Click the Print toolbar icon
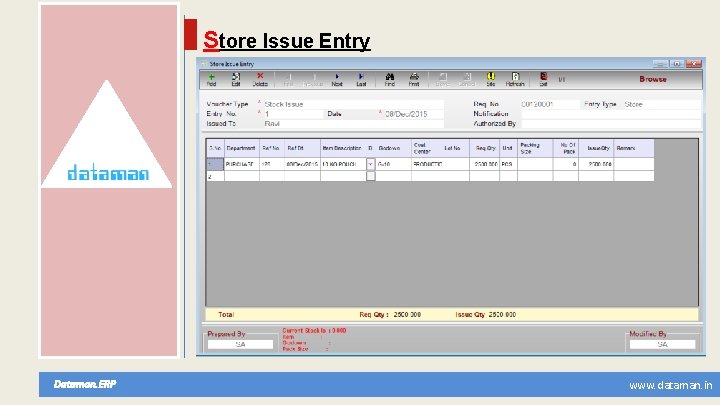 tap(414, 80)
